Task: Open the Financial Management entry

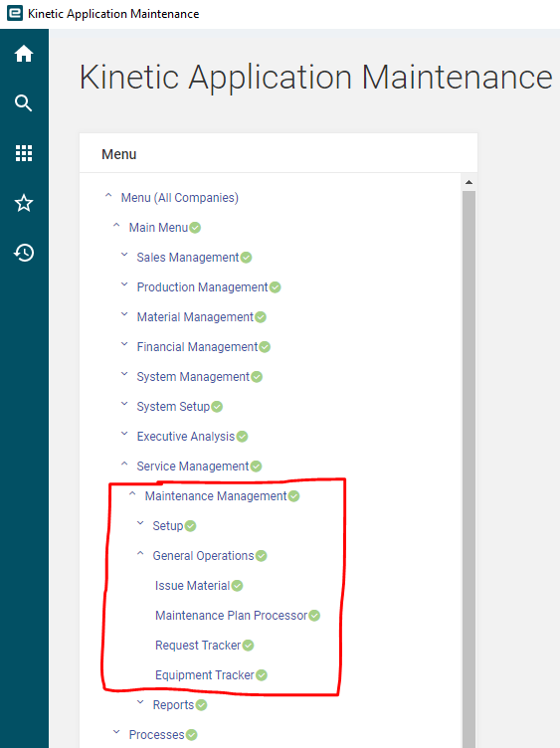Action: pyautogui.click(x=197, y=347)
